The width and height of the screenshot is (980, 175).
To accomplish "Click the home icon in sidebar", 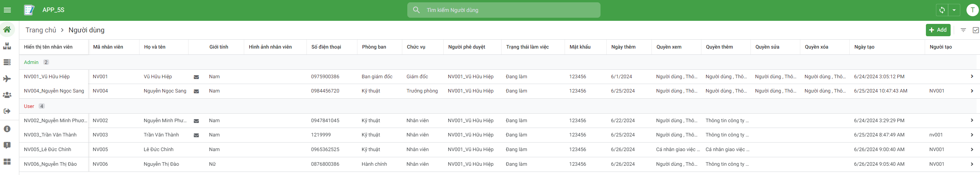I will coord(7,29).
